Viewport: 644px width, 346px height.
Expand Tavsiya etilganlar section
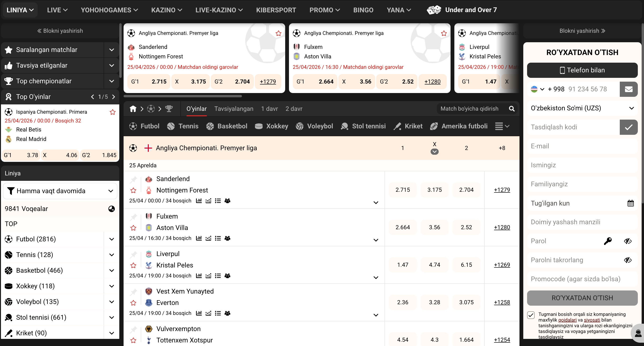(111, 65)
